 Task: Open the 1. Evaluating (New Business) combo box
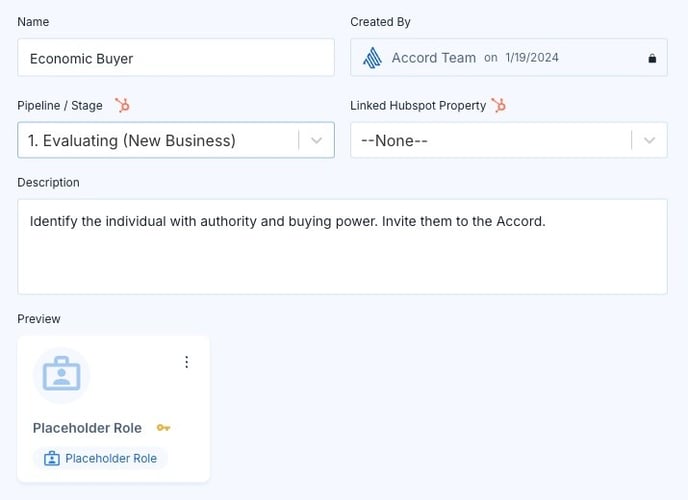[176, 140]
